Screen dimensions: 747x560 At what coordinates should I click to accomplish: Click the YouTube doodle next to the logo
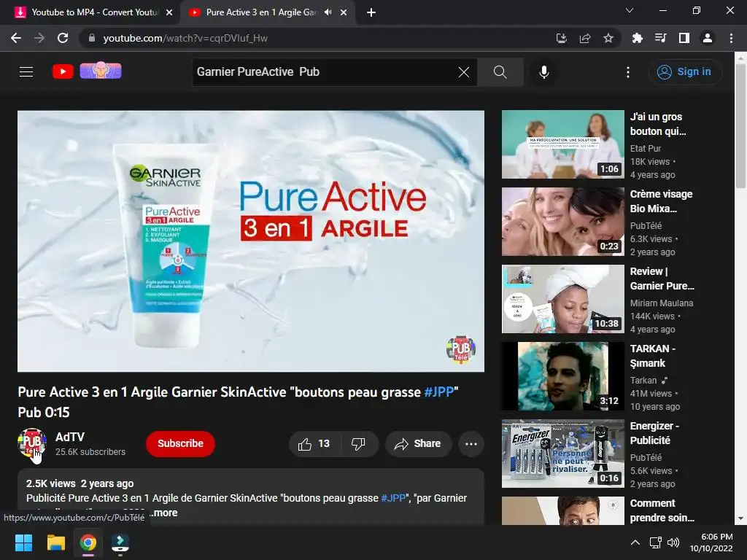pos(101,71)
